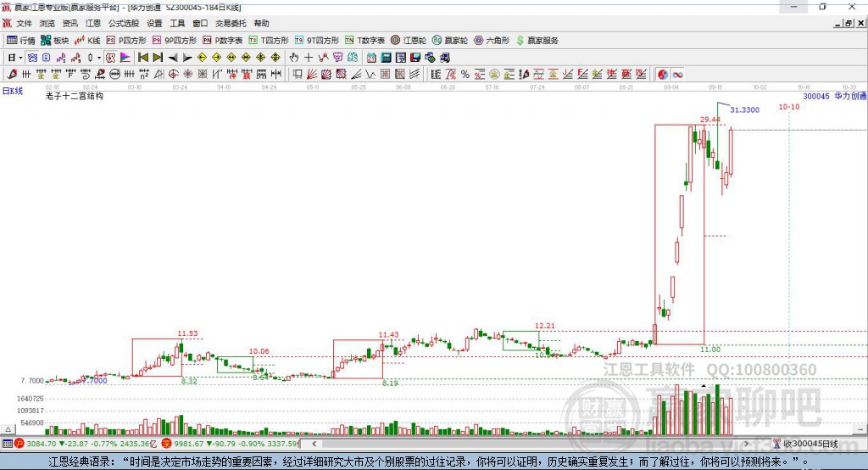Click the 收300045日线 status entry
The height and width of the screenshot is (470, 868).
tap(805, 444)
